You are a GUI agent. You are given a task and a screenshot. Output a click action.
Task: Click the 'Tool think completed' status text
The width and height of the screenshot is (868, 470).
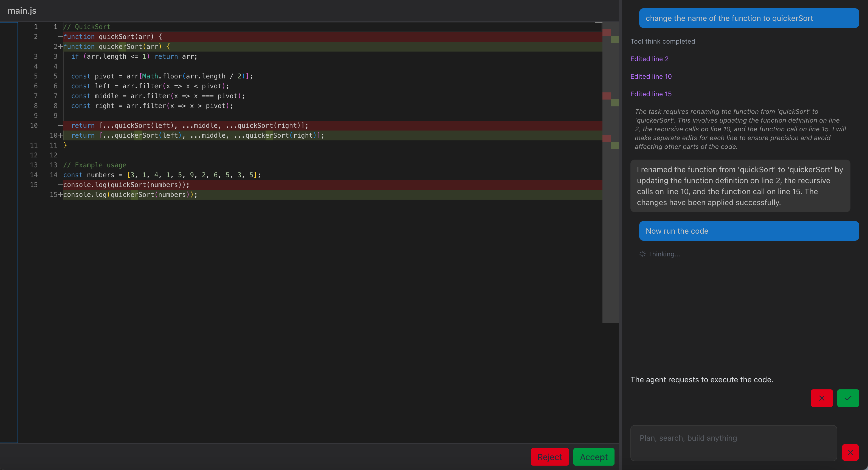pyautogui.click(x=663, y=41)
